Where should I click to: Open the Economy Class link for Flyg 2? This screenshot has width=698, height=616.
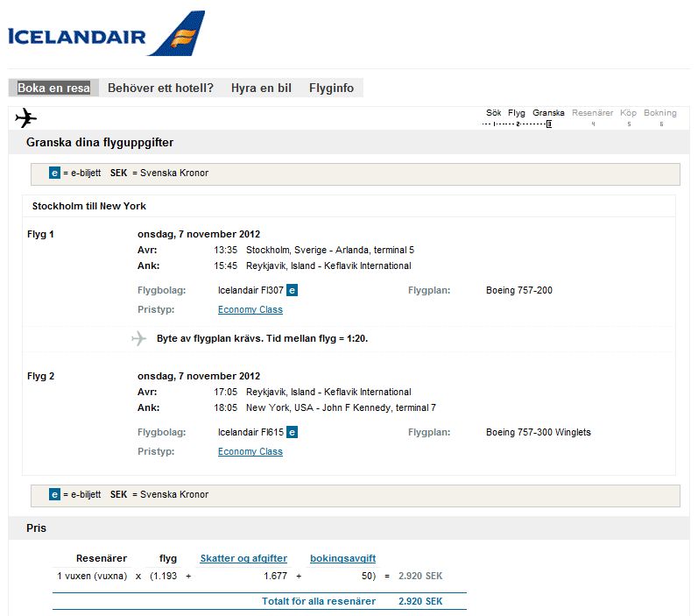pyautogui.click(x=250, y=451)
